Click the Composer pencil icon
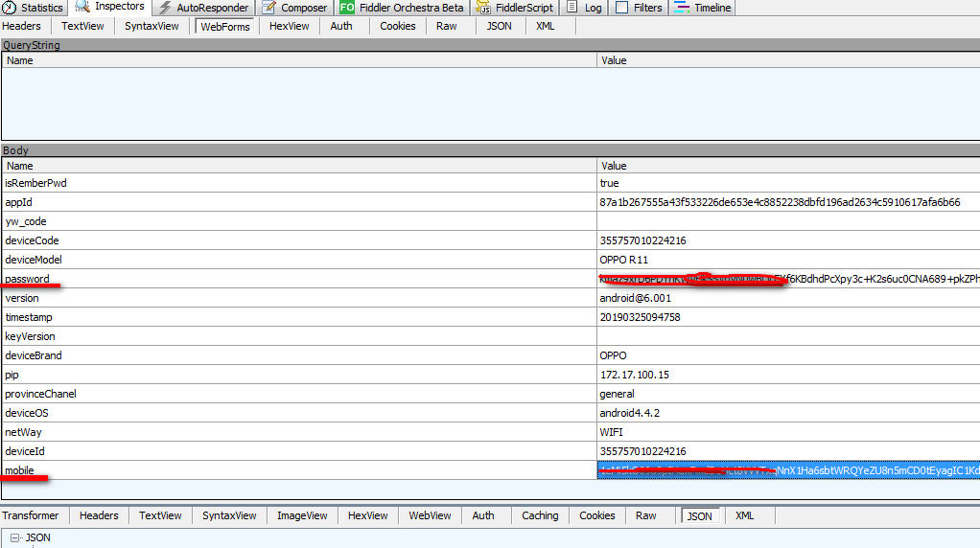980x548 pixels. point(268,8)
